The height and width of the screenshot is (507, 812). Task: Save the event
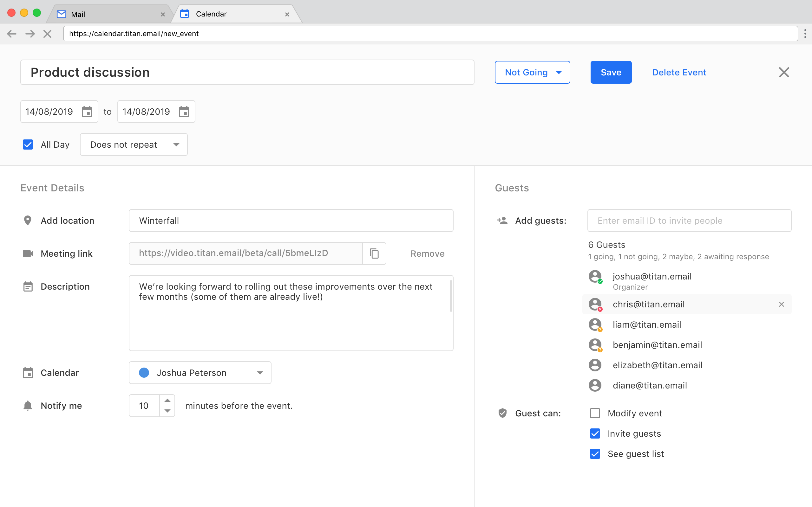tap(611, 72)
